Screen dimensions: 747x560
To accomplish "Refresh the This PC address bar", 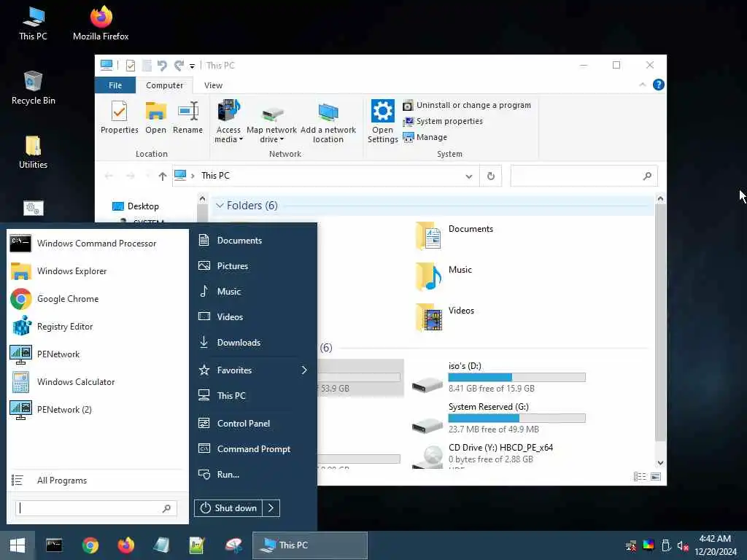I will coord(491,176).
